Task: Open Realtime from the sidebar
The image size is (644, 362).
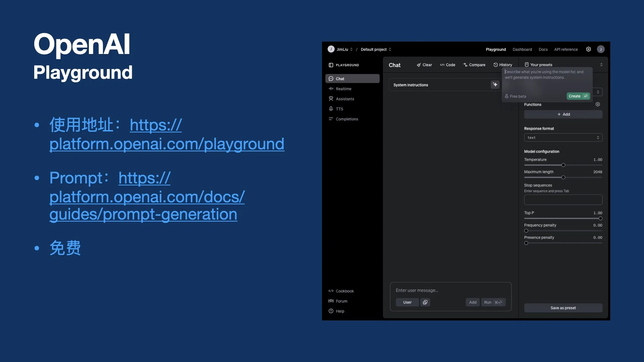Action: (343, 89)
